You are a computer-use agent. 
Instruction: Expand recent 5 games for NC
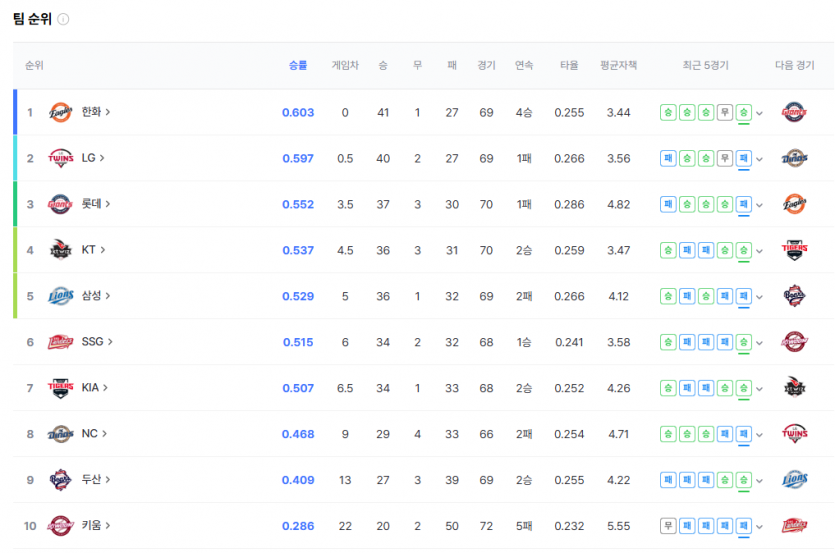(x=759, y=434)
